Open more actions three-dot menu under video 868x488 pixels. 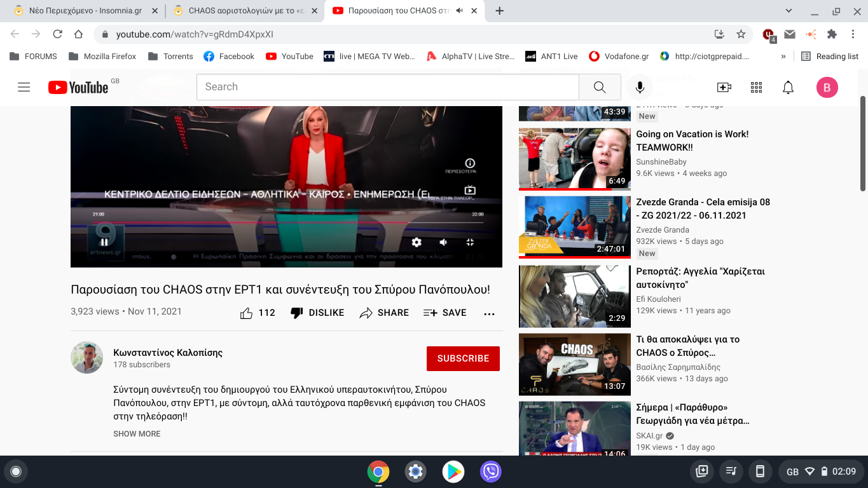[489, 313]
